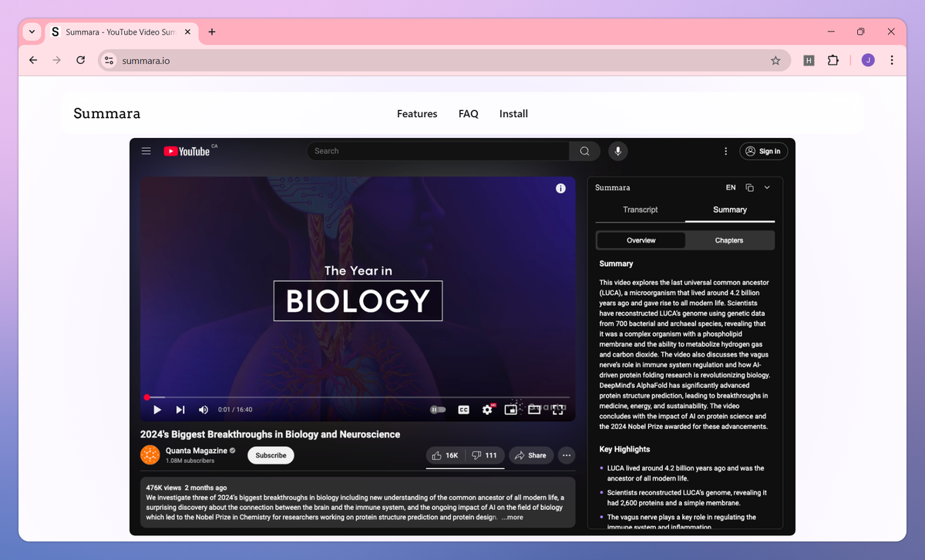Viewport: 925px width, 560px height.
Task: Open YouTube settings three-dot menu
Action: pyautogui.click(x=725, y=151)
